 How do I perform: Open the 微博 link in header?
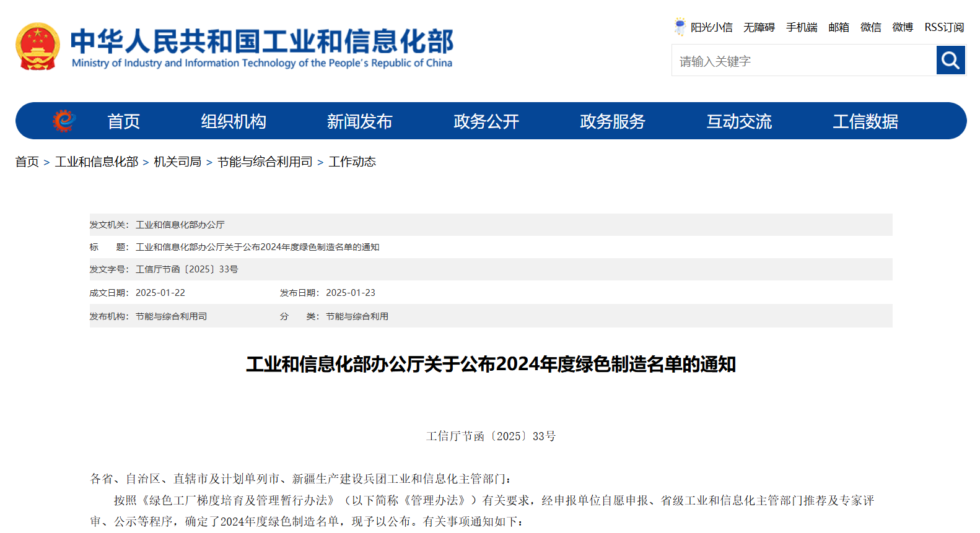[903, 27]
